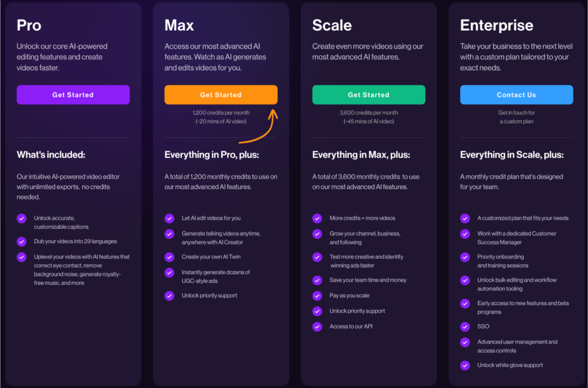Click the 1,200 credits per month text

[221, 112]
